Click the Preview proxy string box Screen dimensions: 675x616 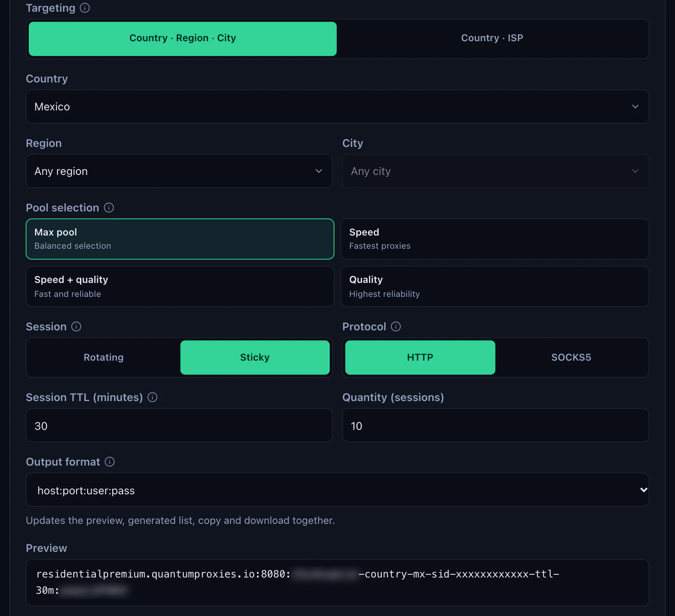337,583
